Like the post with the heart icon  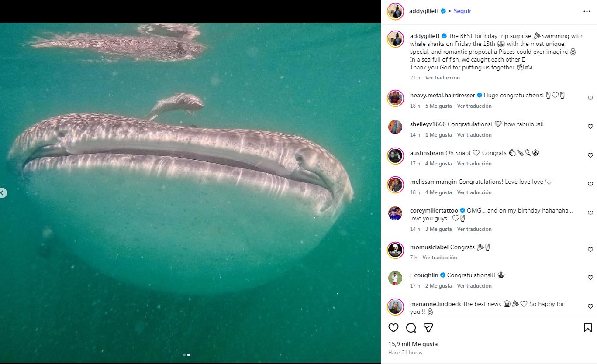coord(393,328)
